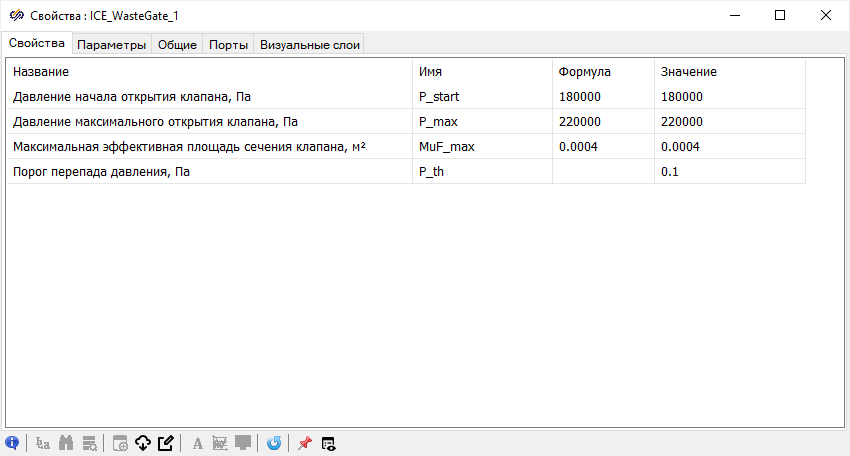Viewport: 850px width, 456px height.
Task: Click the red pin icon
Action: [x=305, y=443]
